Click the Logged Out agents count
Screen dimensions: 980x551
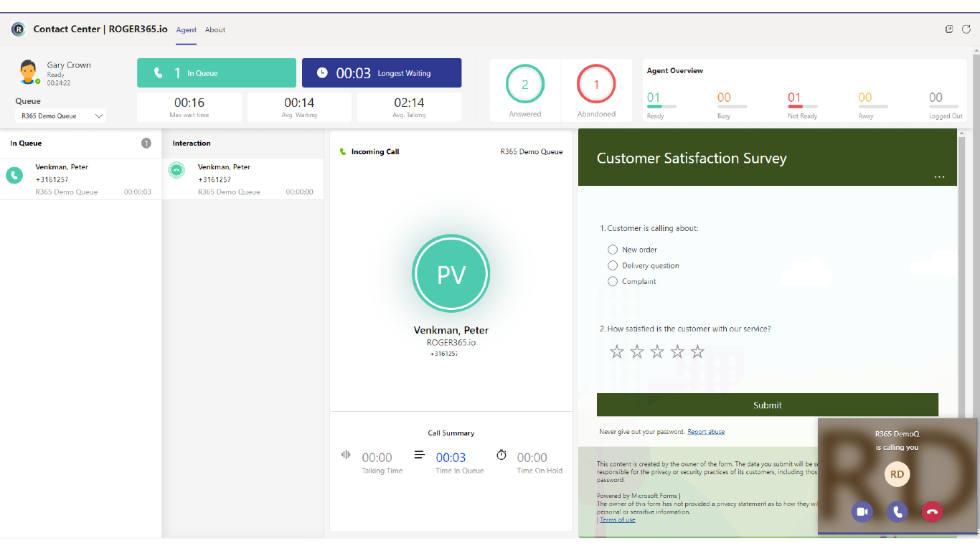pos(936,98)
